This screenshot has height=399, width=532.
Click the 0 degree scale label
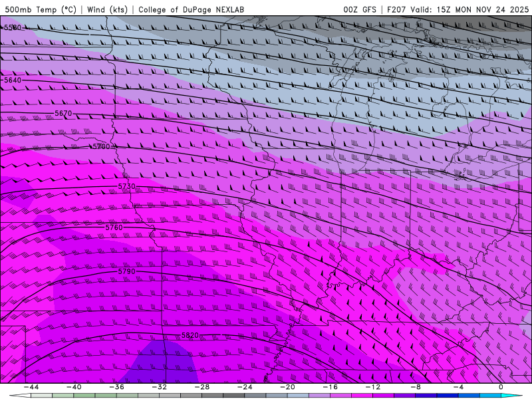point(501,387)
